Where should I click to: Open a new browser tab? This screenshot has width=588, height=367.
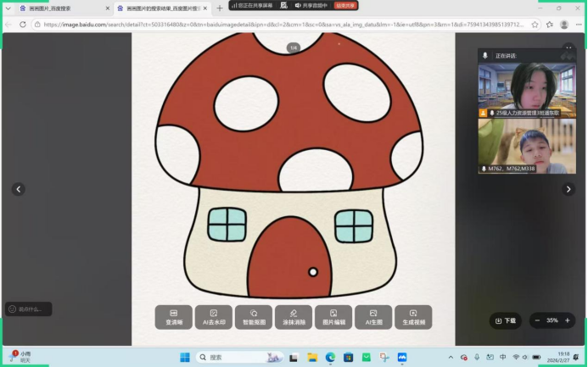coord(220,8)
